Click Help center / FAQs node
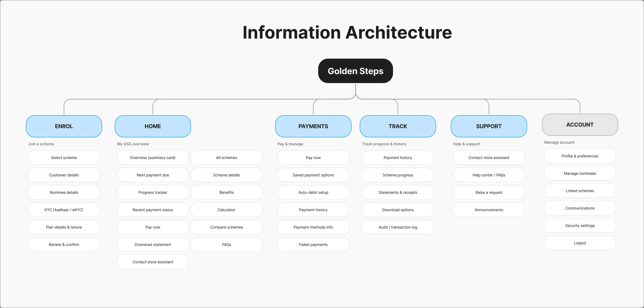This screenshot has height=308, width=644. tap(489, 175)
